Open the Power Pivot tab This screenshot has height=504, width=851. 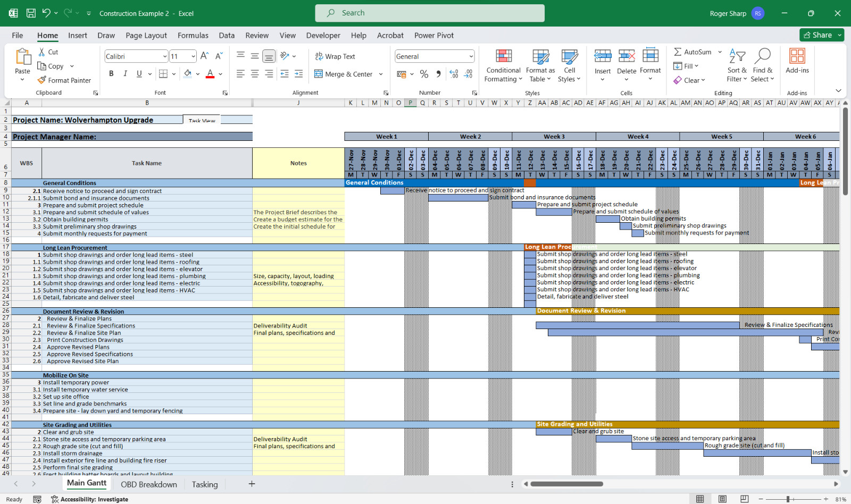[434, 36]
